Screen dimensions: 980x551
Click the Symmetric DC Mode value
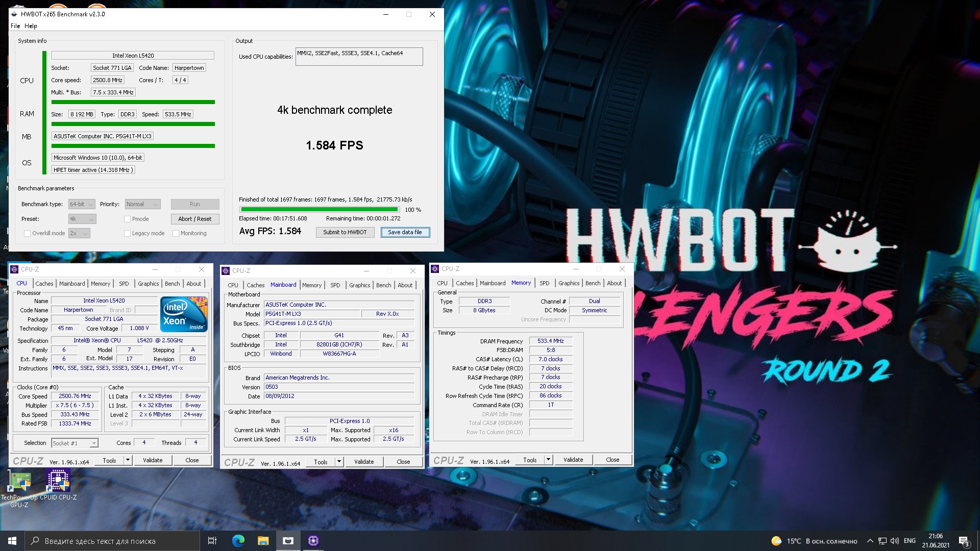(595, 310)
